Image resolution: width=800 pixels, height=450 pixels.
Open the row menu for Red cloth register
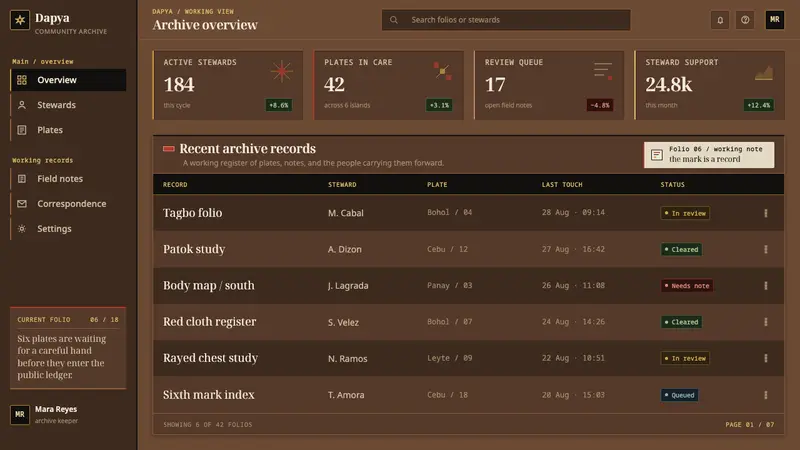766,322
